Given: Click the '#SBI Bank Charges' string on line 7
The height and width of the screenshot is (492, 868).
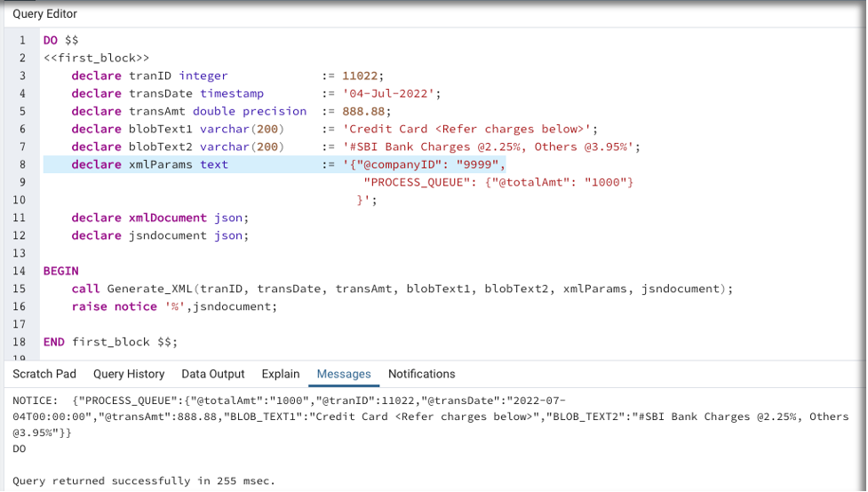Looking at the screenshot, I should coord(488,147).
